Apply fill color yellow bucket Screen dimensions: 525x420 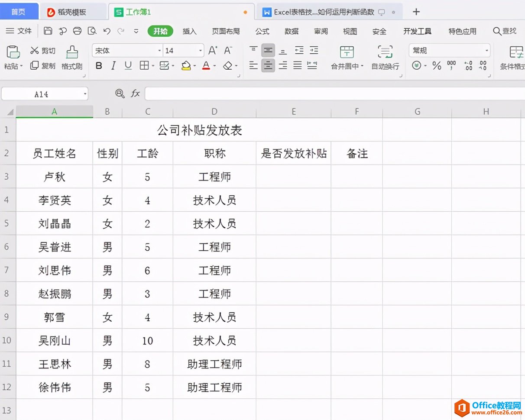186,66
